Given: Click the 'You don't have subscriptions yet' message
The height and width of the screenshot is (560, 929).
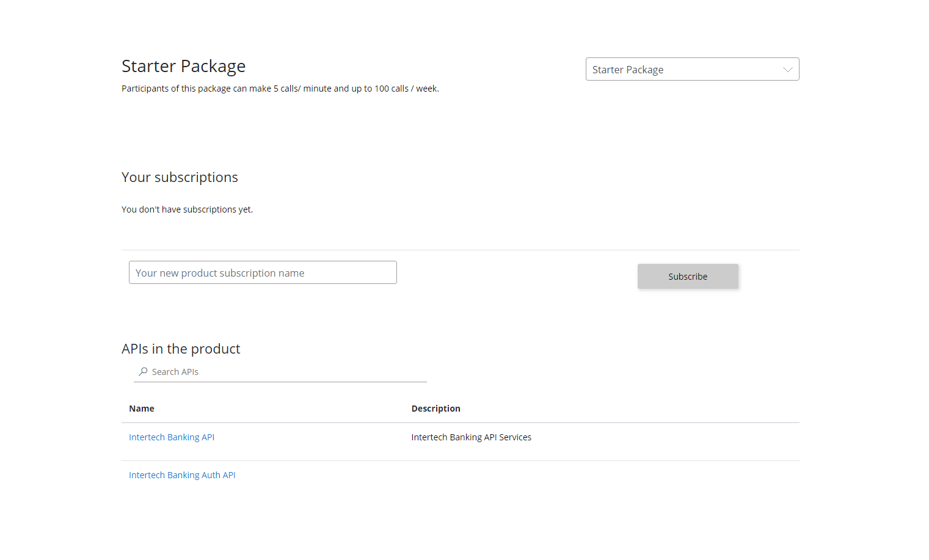Looking at the screenshot, I should (x=187, y=209).
